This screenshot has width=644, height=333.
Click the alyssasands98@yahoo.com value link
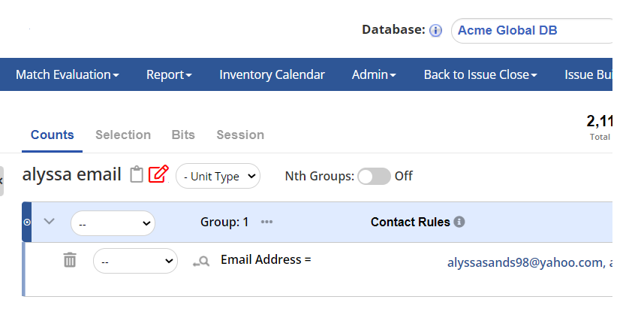coord(525,262)
